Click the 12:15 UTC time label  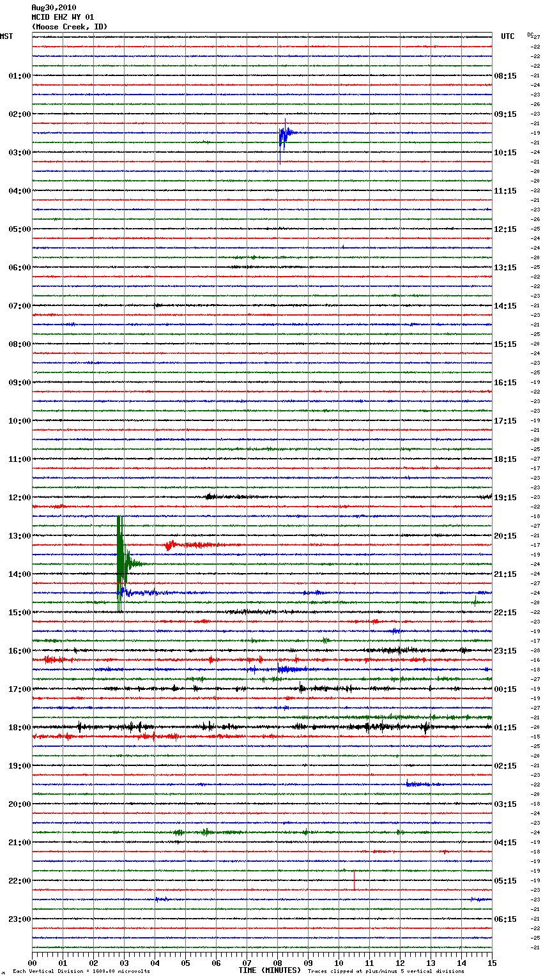tap(505, 229)
